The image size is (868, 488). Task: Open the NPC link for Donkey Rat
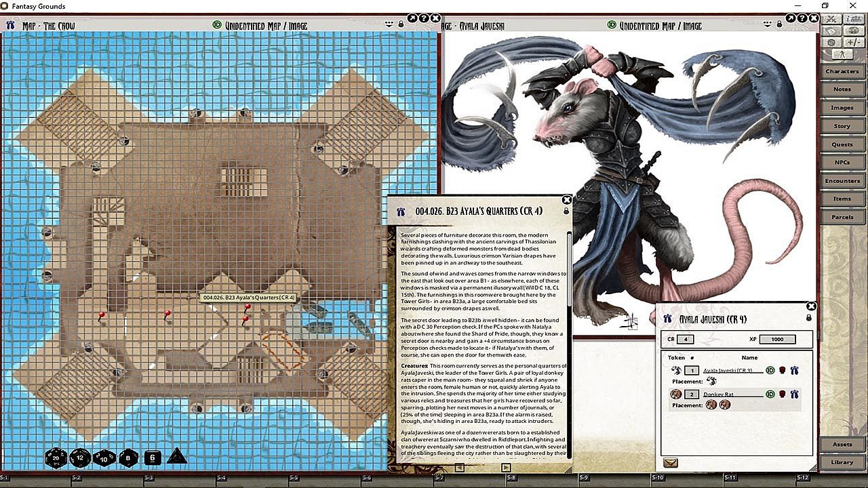tap(794, 394)
